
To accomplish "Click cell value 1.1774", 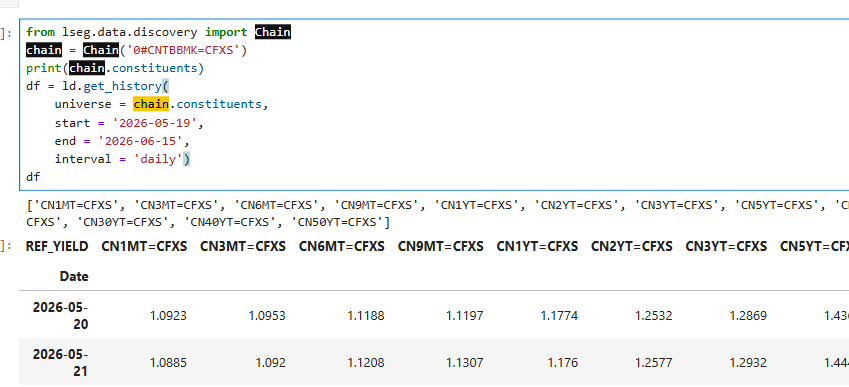I will point(559,316).
